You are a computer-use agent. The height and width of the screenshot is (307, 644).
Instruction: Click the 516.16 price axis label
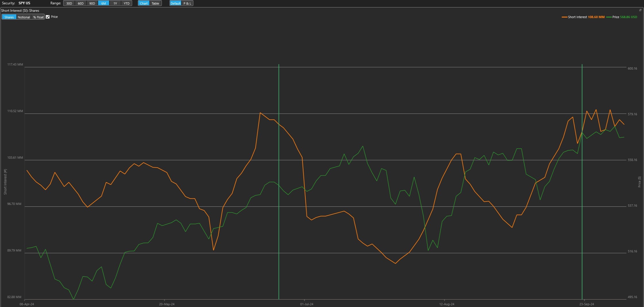tap(632, 252)
